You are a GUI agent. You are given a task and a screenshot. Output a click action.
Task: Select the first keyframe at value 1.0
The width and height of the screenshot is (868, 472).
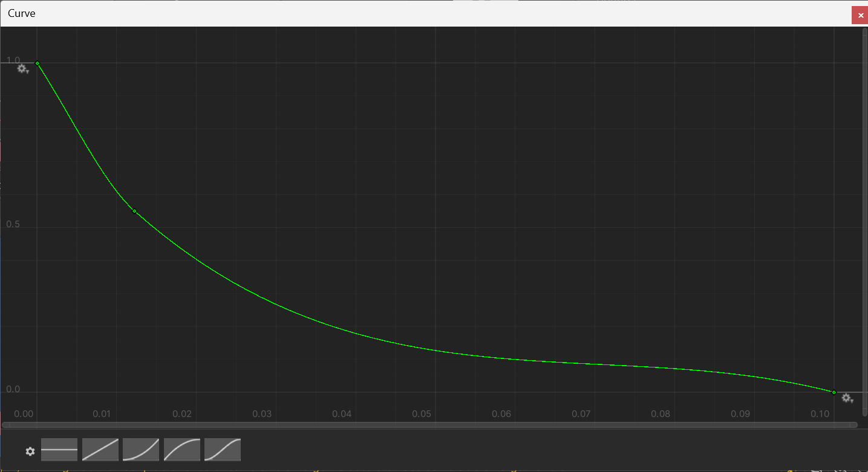click(38, 63)
